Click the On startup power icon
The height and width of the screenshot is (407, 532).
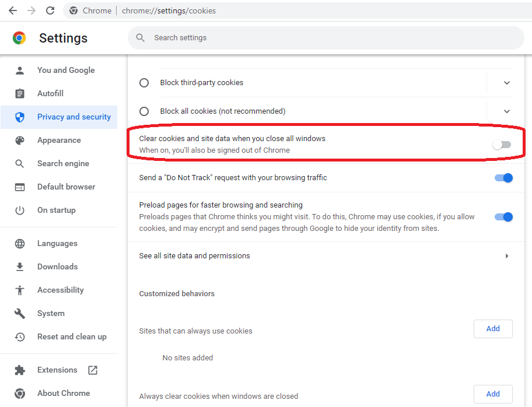20,210
